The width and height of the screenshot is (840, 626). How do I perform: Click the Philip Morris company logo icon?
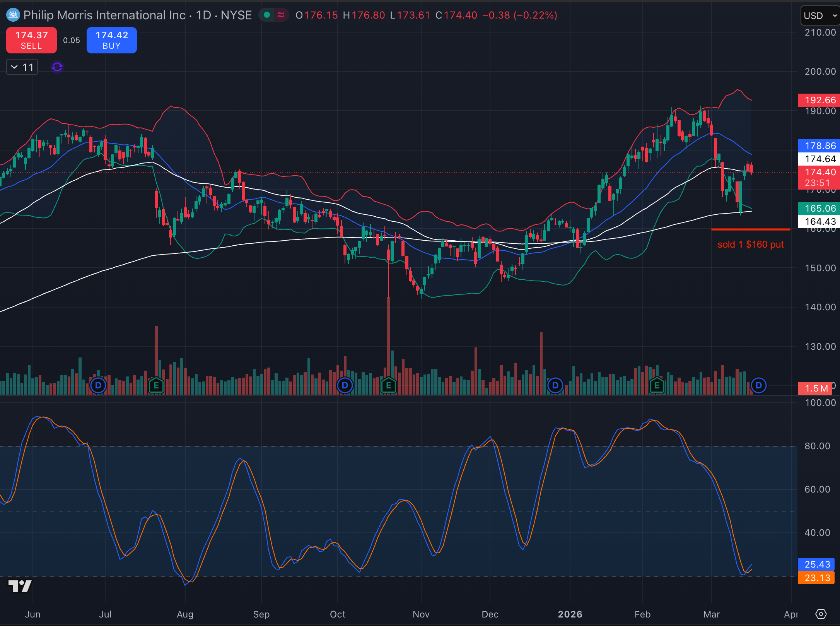13,15
